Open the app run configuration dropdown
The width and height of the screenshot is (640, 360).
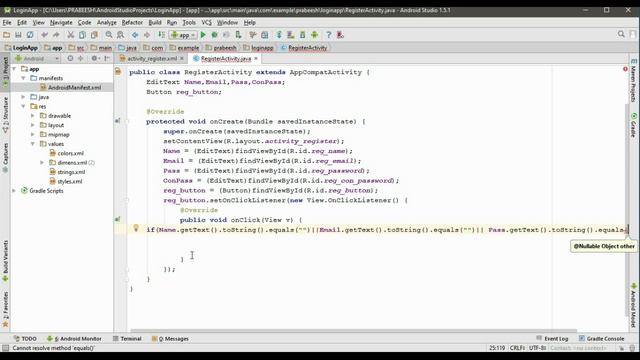pos(184,35)
